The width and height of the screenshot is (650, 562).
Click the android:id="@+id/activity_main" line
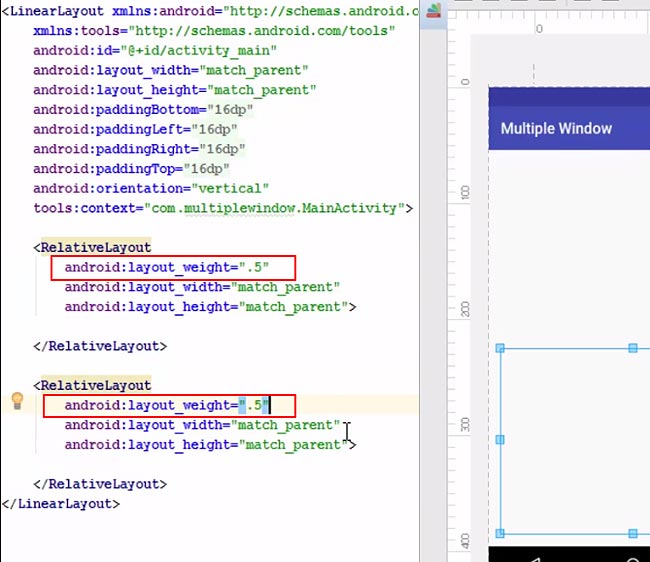155,51
